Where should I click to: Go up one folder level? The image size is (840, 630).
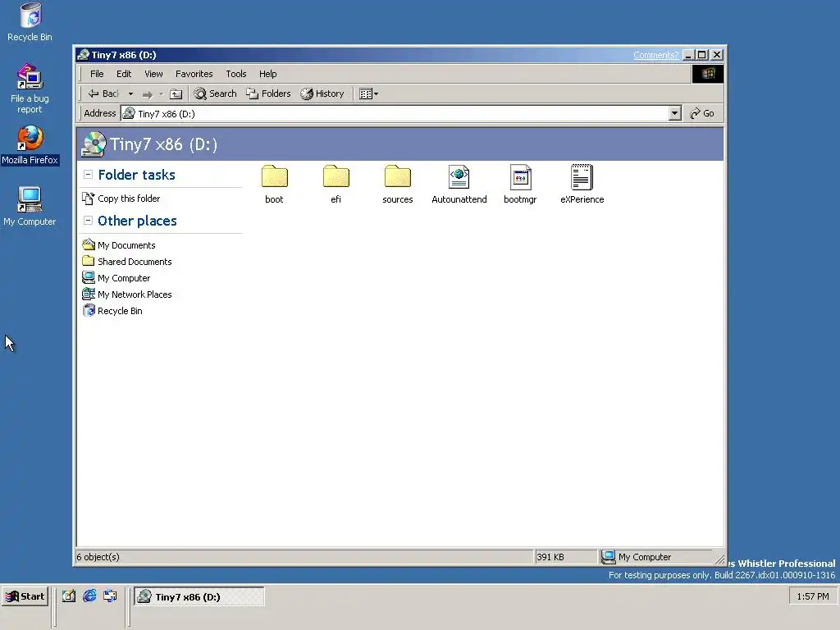point(176,94)
